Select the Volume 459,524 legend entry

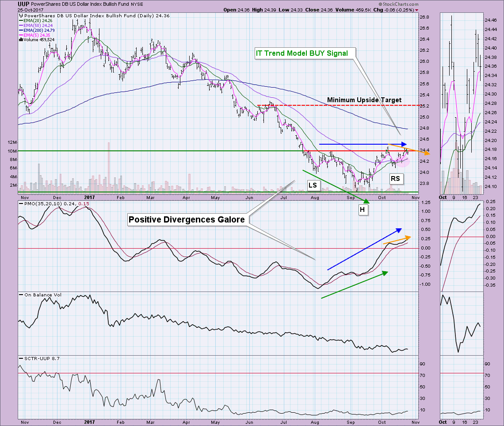pyautogui.click(x=37, y=39)
